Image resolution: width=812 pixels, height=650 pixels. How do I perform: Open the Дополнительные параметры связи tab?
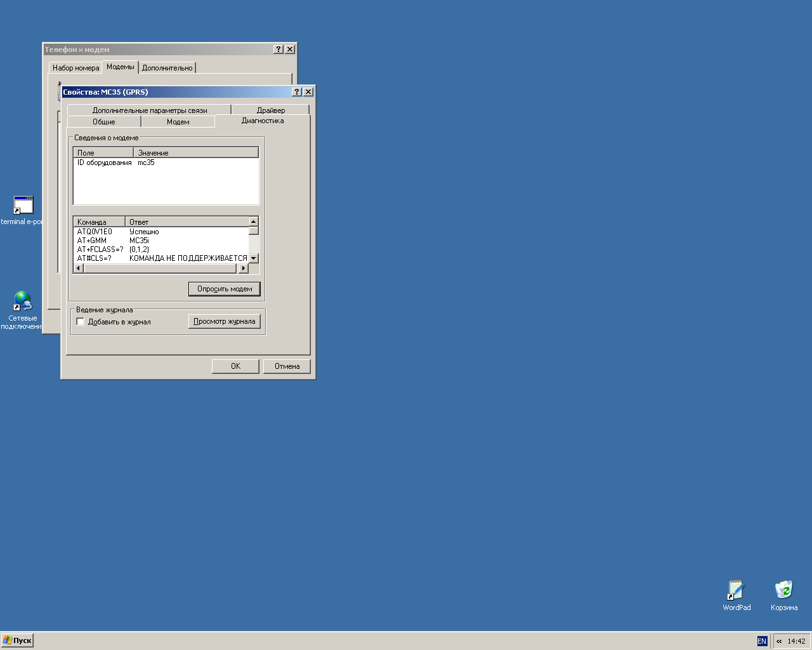150,110
